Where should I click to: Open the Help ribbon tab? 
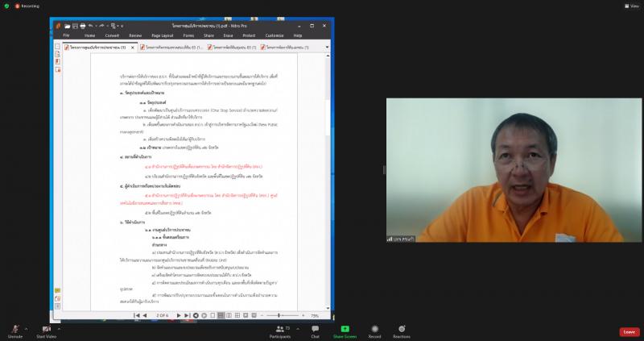pos(298,35)
